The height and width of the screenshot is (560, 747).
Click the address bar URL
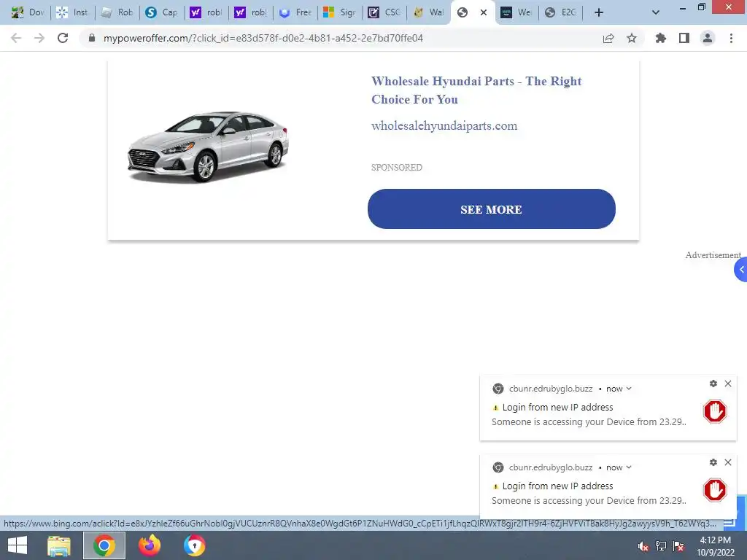(x=263, y=38)
